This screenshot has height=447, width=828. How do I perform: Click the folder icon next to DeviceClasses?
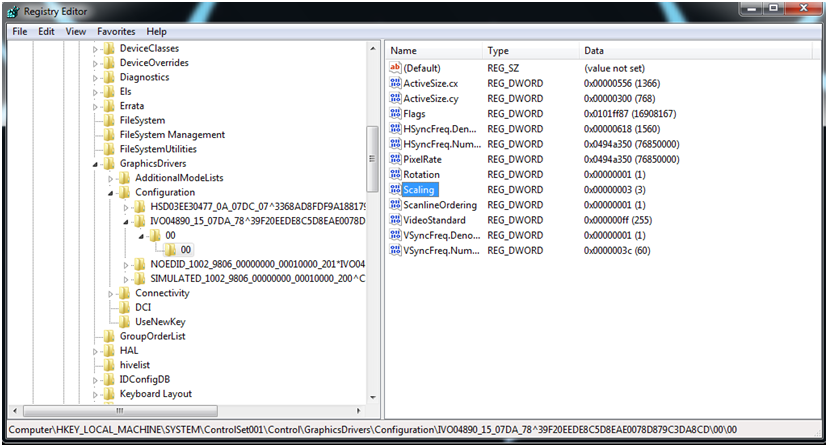[110, 48]
